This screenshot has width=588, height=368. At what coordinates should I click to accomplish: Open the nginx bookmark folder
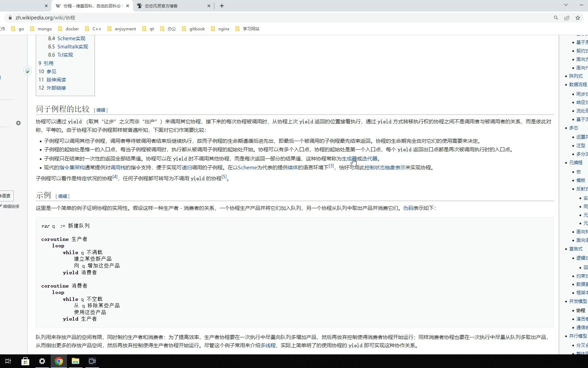pos(220,29)
